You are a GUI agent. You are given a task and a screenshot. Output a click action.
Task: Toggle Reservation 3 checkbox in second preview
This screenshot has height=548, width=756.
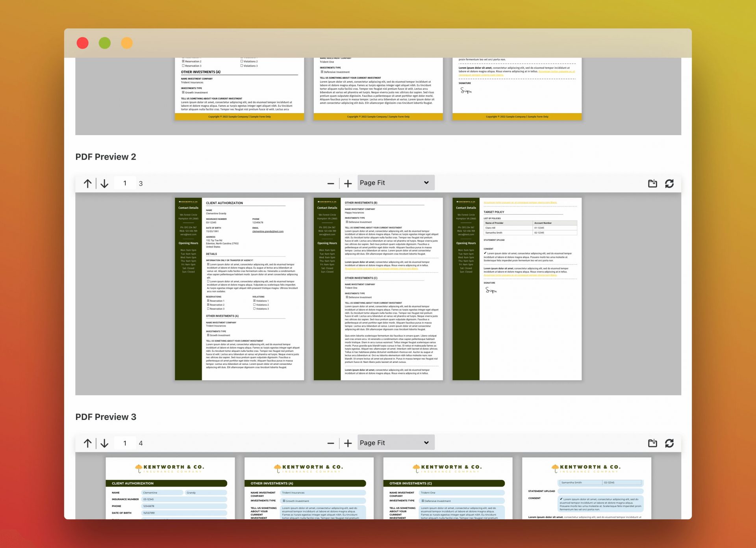[208, 308]
